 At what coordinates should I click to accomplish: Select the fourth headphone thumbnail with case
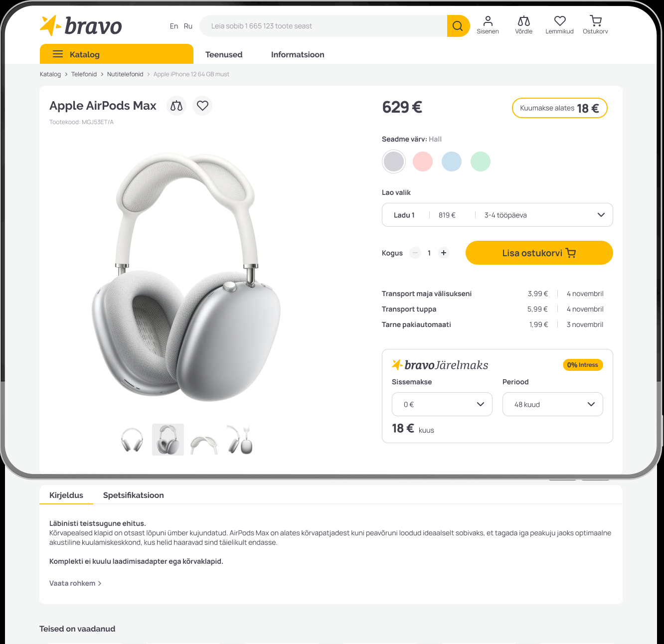click(x=240, y=440)
